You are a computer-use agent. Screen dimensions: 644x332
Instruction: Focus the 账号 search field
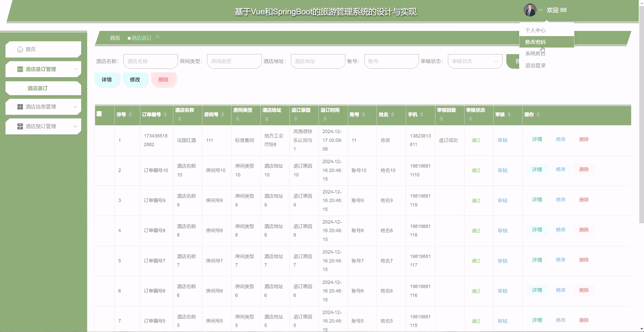391,61
